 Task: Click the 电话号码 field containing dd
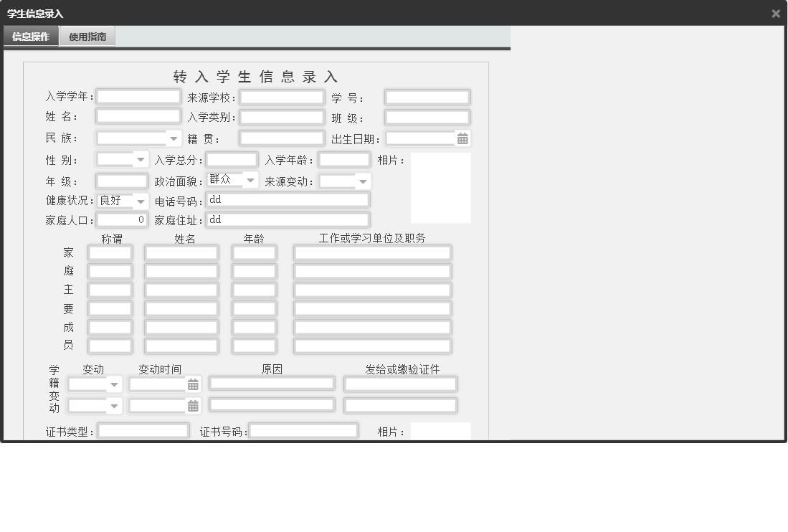point(288,200)
